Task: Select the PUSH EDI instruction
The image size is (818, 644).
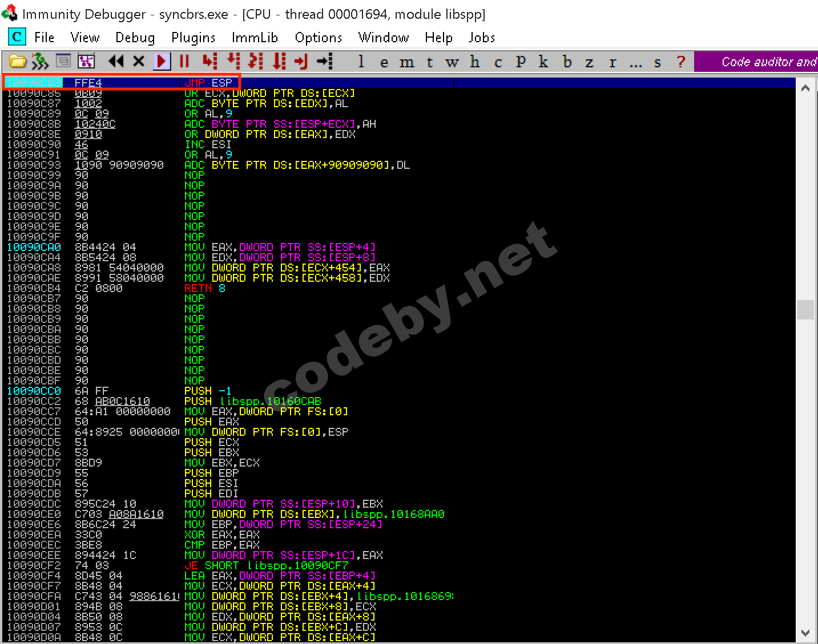Action: pos(211,494)
